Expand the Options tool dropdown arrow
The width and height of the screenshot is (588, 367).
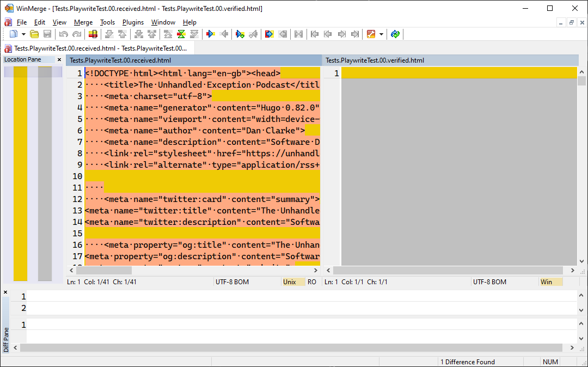coord(381,34)
